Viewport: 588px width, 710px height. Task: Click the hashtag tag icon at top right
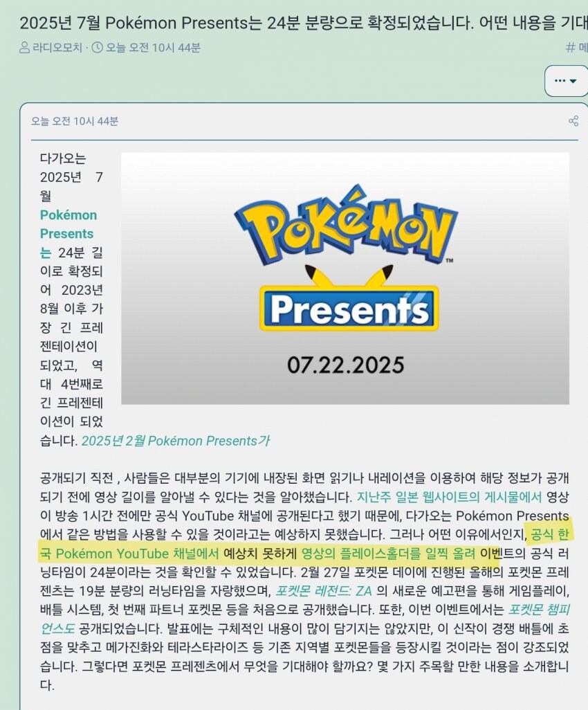tap(570, 47)
